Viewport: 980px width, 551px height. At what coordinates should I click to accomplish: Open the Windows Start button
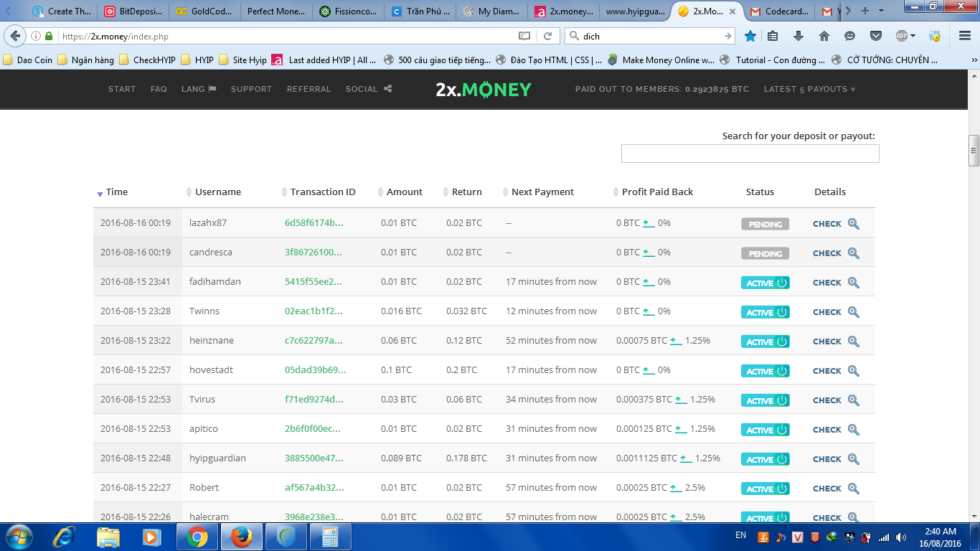click(18, 537)
